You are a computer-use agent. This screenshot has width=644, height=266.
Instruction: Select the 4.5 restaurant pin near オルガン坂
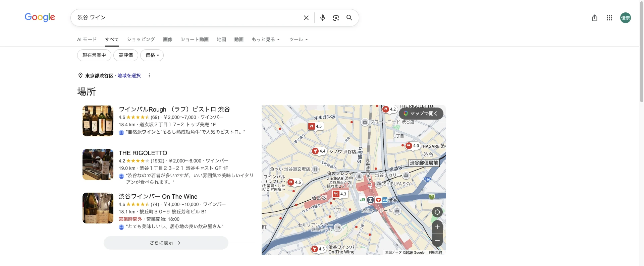click(315, 126)
